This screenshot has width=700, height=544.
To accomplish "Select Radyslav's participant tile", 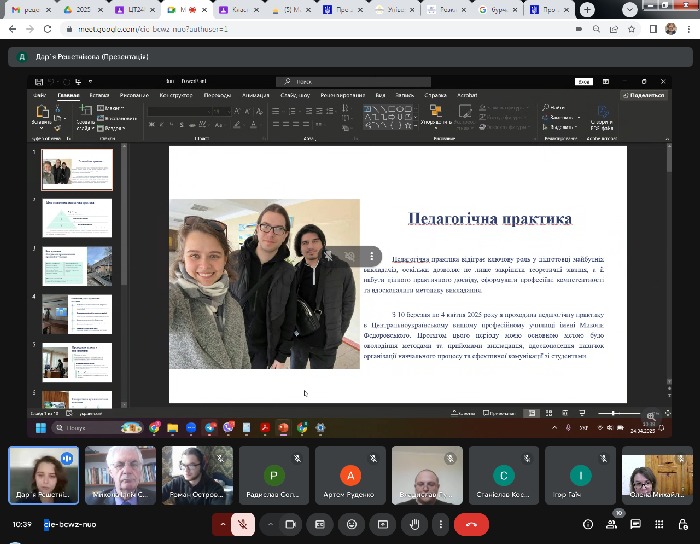I will [275, 474].
